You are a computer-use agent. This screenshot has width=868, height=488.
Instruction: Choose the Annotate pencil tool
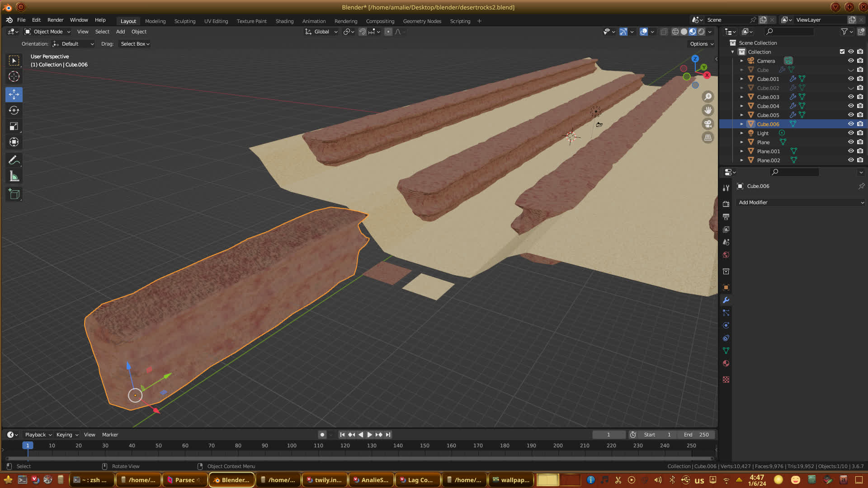point(14,160)
